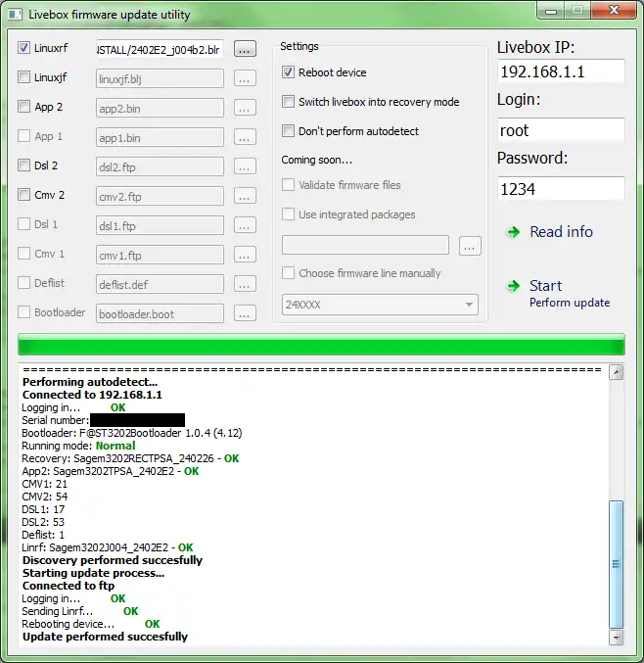The height and width of the screenshot is (663, 644).
Task: Click the Linuxrf file path field
Action: click(160, 50)
